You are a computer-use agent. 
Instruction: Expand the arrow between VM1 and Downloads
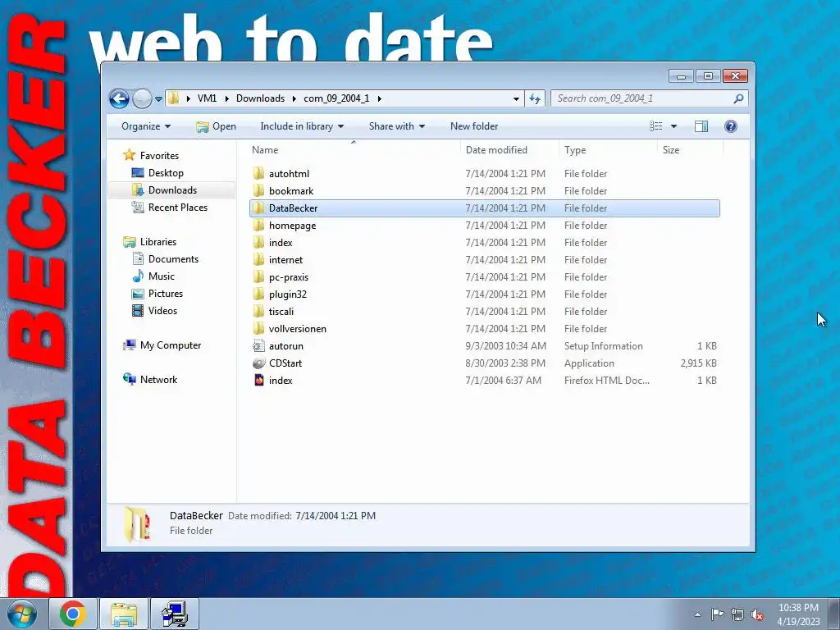coord(226,98)
